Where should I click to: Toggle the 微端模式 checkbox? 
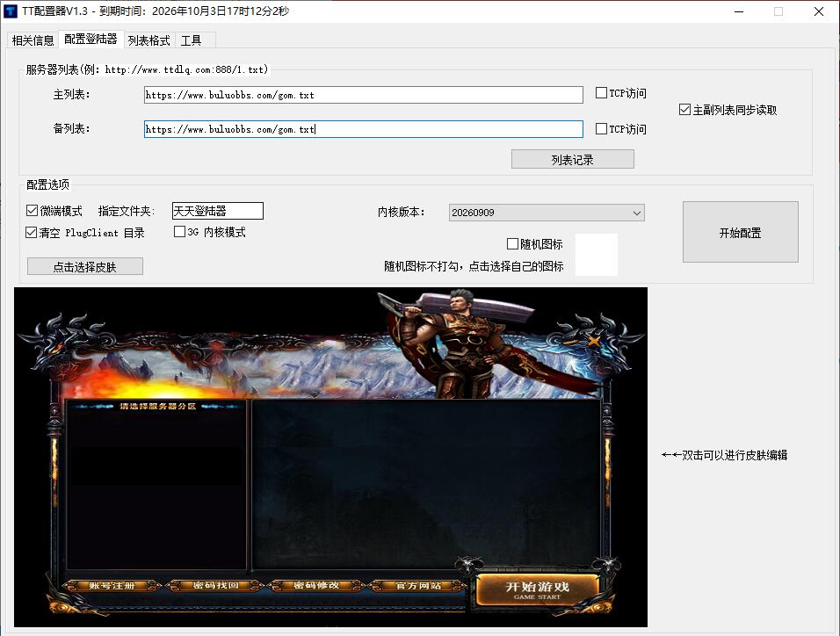pos(32,211)
